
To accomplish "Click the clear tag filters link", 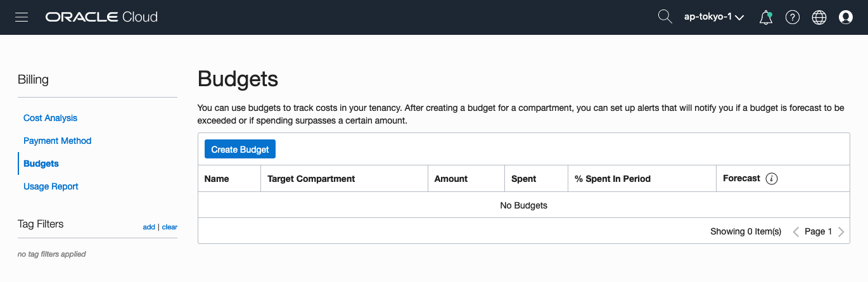I will tap(170, 227).
